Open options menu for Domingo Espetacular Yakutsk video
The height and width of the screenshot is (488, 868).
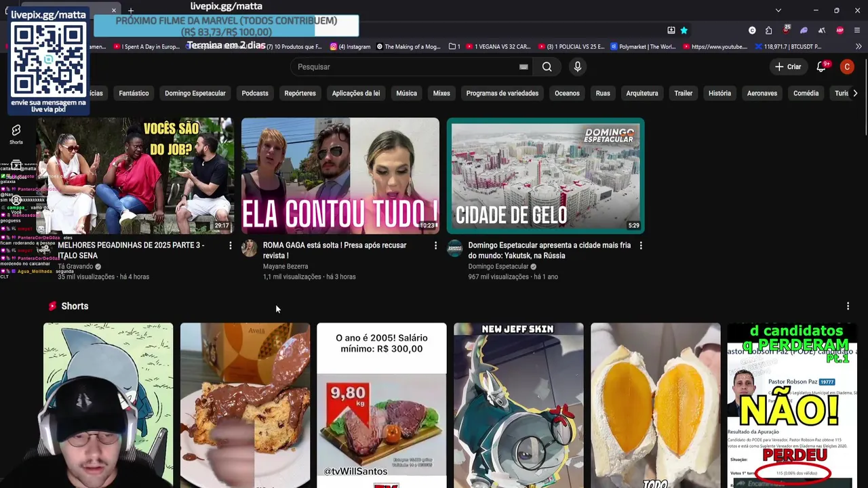click(x=640, y=245)
